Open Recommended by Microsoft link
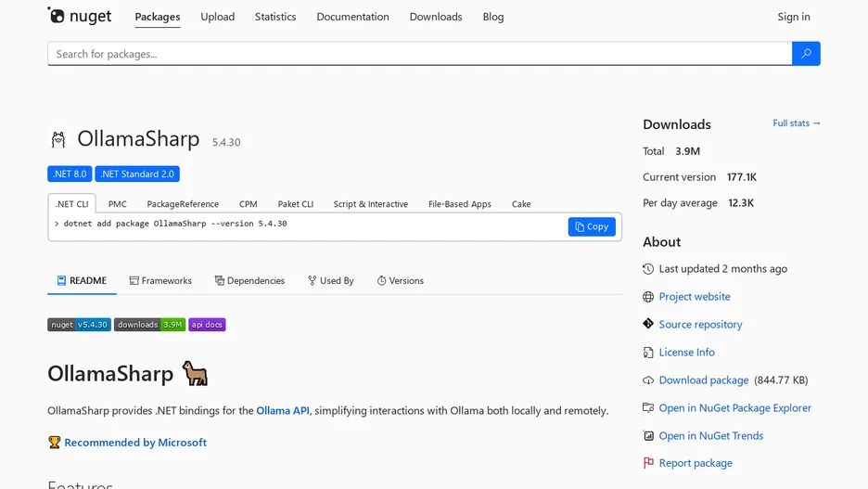 point(135,443)
